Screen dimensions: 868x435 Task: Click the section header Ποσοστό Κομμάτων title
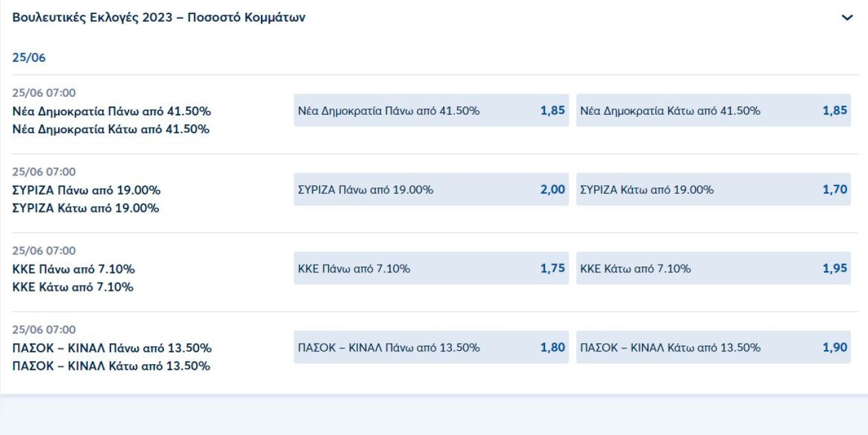[158, 18]
